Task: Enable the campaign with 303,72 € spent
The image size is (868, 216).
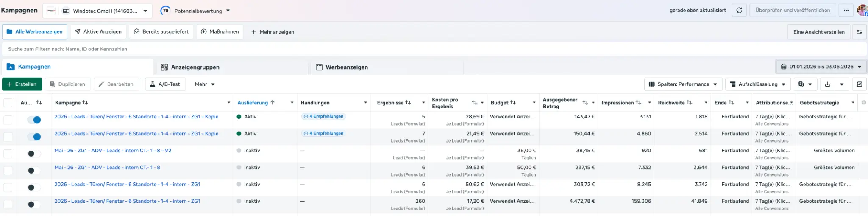Action: (x=34, y=188)
